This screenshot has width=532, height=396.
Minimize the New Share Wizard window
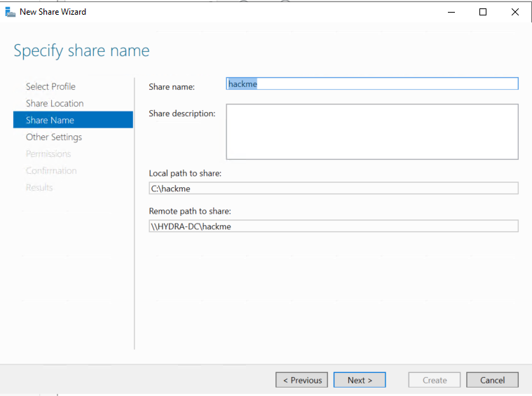(x=450, y=12)
